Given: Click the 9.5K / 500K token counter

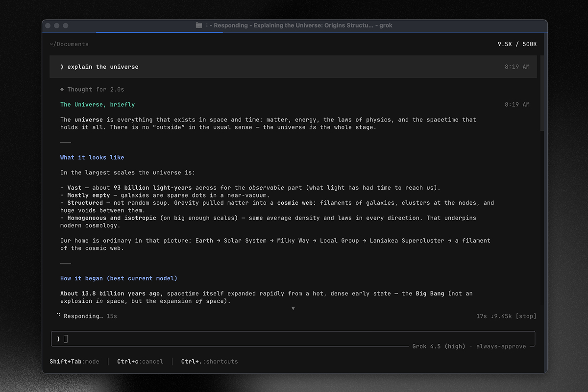Looking at the screenshot, I should point(517,44).
